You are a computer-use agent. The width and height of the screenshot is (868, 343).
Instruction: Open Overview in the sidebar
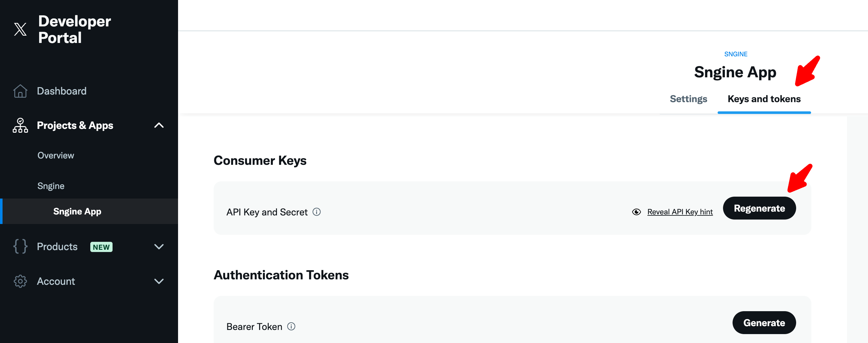point(56,156)
